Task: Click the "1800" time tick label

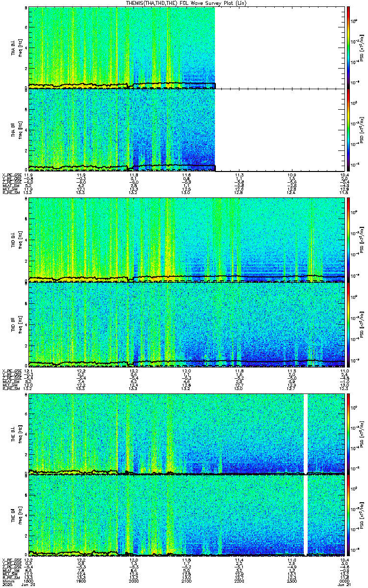Action: [28, 581]
